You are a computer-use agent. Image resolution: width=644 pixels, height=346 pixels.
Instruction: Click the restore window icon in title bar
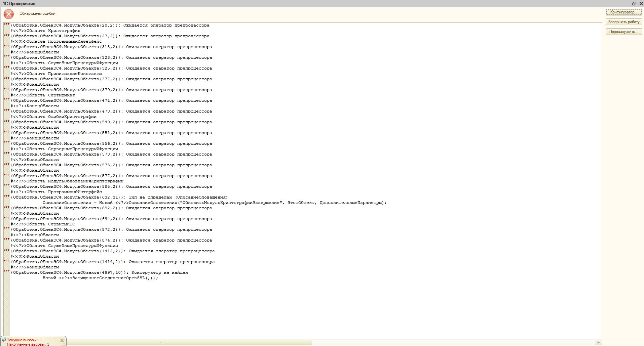[x=634, y=3]
